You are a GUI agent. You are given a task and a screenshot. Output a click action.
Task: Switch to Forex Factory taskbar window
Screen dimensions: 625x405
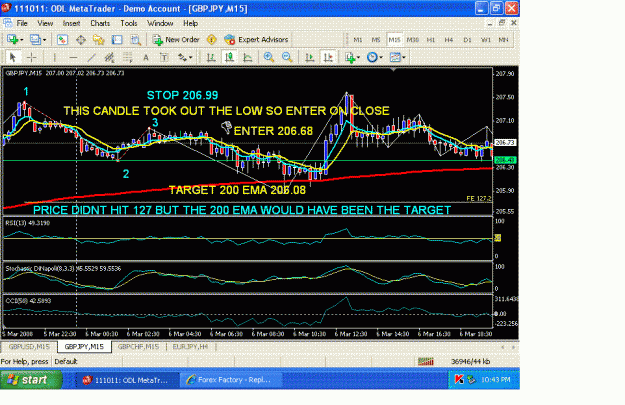(x=230, y=379)
